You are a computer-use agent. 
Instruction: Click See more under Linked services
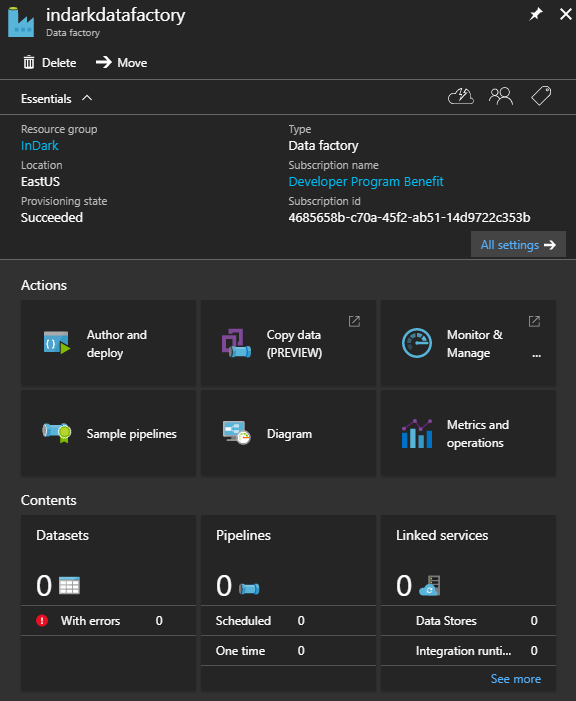pyautogui.click(x=516, y=679)
